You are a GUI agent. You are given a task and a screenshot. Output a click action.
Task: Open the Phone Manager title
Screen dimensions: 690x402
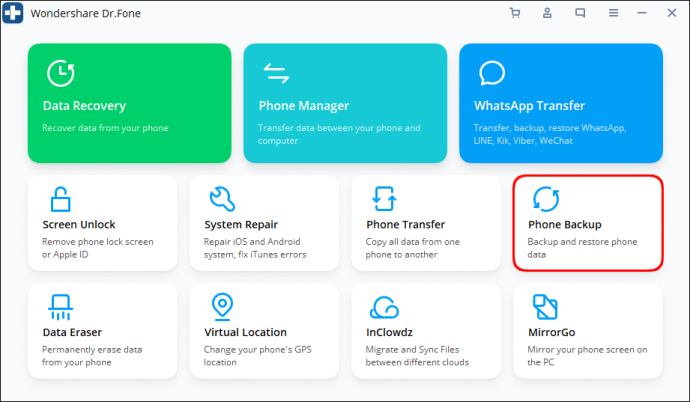click(x=304, y=106)
